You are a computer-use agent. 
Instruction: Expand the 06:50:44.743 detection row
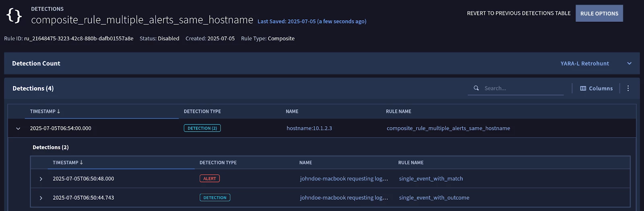pyautogui.click(x=41, y=198)
